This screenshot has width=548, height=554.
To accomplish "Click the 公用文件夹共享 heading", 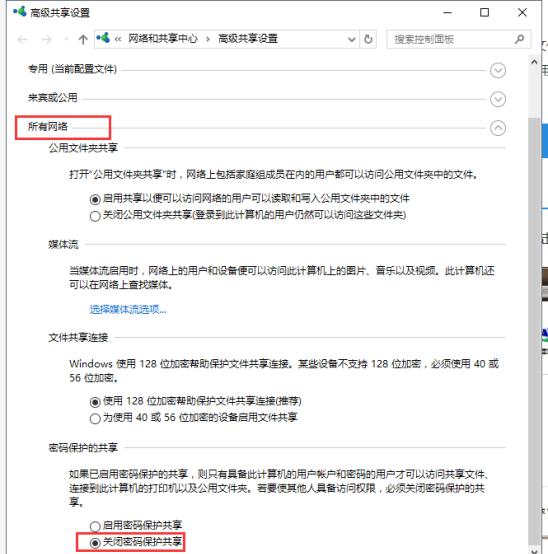I will pos(83,148).
